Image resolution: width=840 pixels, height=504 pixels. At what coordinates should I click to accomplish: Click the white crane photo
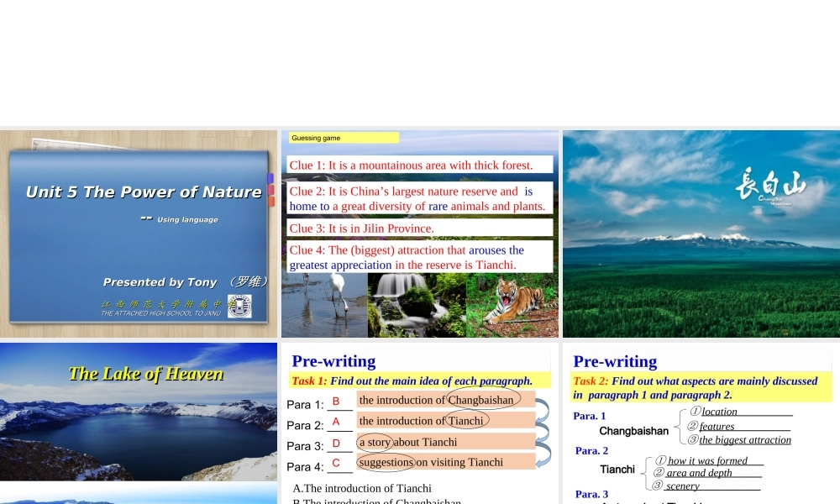coord(324,304)
